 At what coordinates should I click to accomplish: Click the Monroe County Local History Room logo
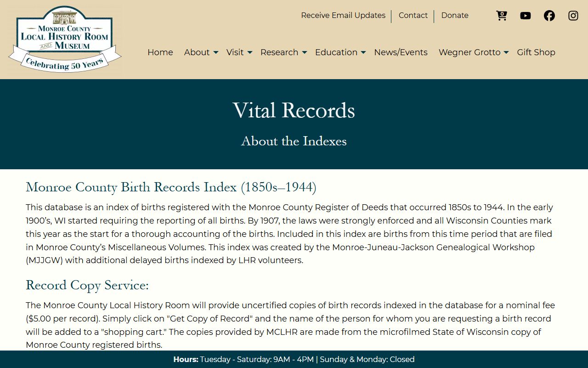(x=65, y=39)
